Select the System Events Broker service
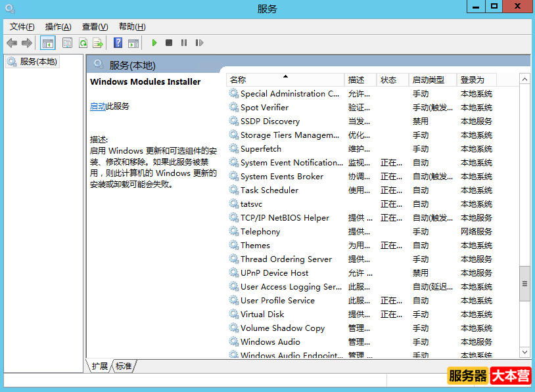Screen dimensions: 535x392 361,177
